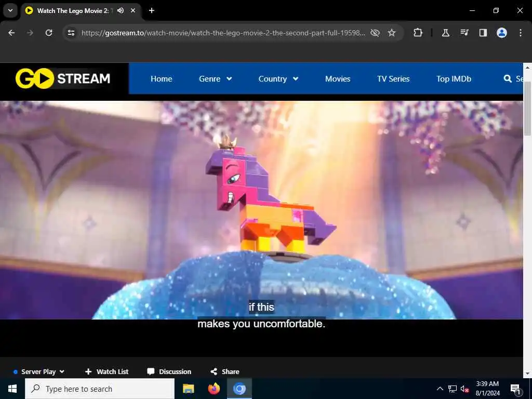Click the taskbar search box

[100, 389]
